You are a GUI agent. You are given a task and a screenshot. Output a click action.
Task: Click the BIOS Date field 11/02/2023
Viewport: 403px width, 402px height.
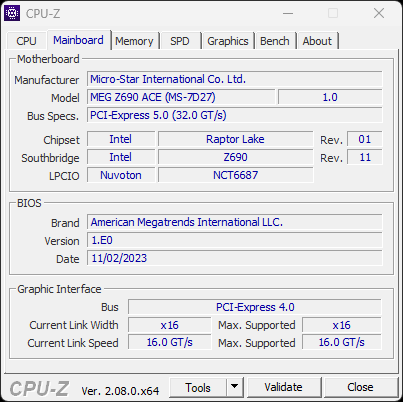pyautogui.click(x=235, y=258)
